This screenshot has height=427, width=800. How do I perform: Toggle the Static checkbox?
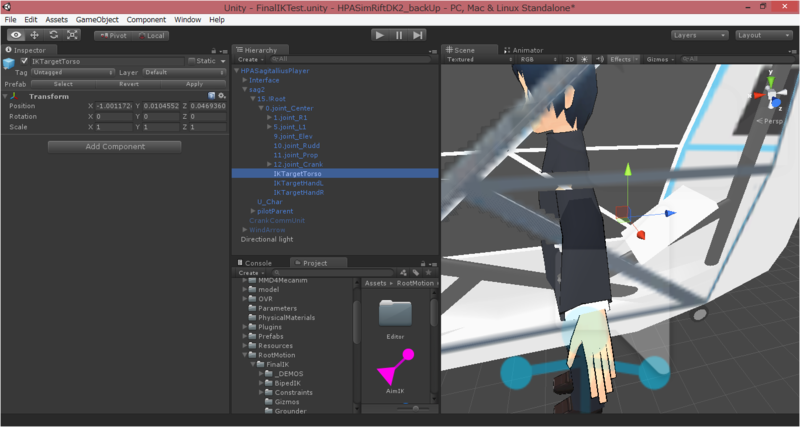pyautogui.click(x=192, y=61)
